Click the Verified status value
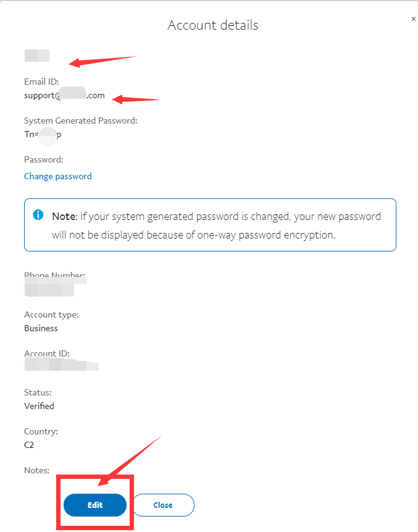 coord(39,406)
